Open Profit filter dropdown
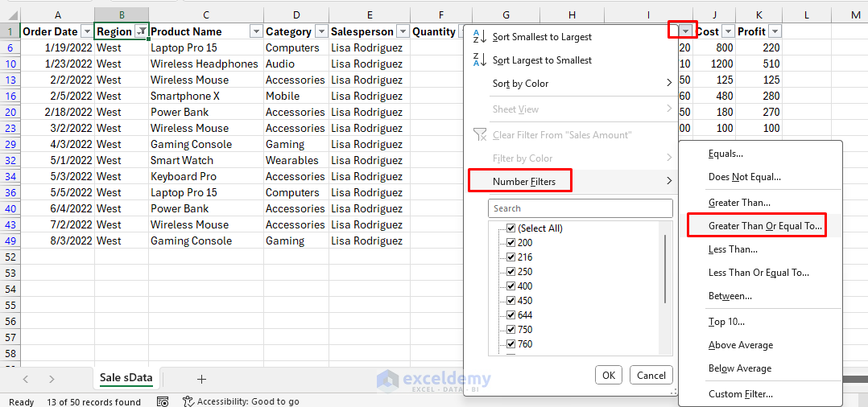The width and height of the screenshot is (868, 407). pyautogui.click(x=775, y=31)
